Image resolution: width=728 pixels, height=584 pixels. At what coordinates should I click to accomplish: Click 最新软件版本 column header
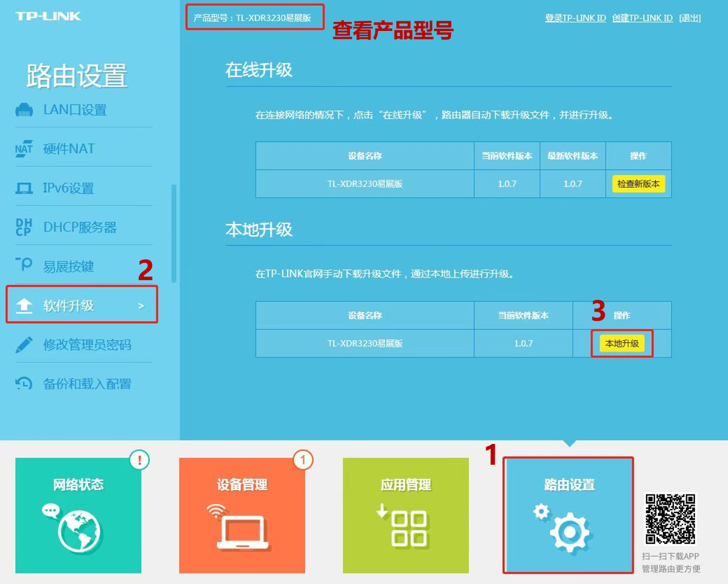tap(572, 156)
